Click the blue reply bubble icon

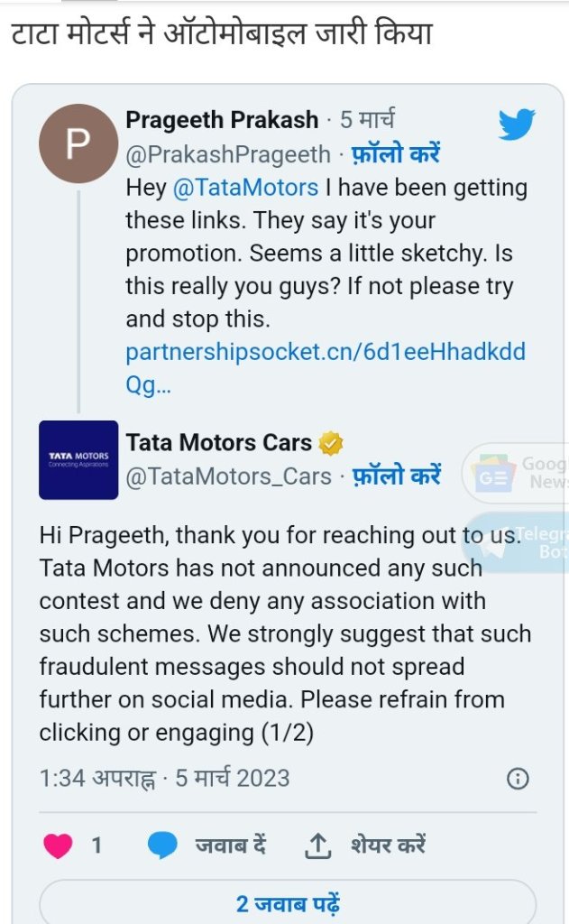[162, 845]
